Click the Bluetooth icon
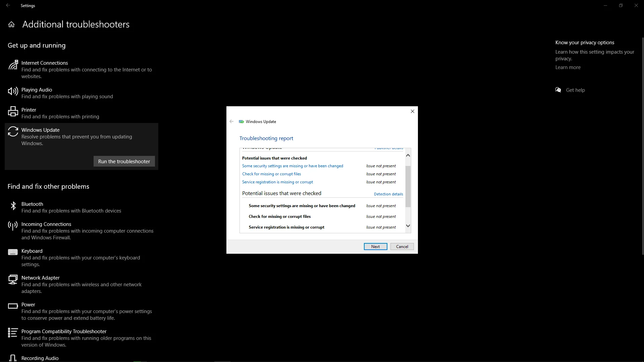 pyautogui.click(x=13, y=206)
